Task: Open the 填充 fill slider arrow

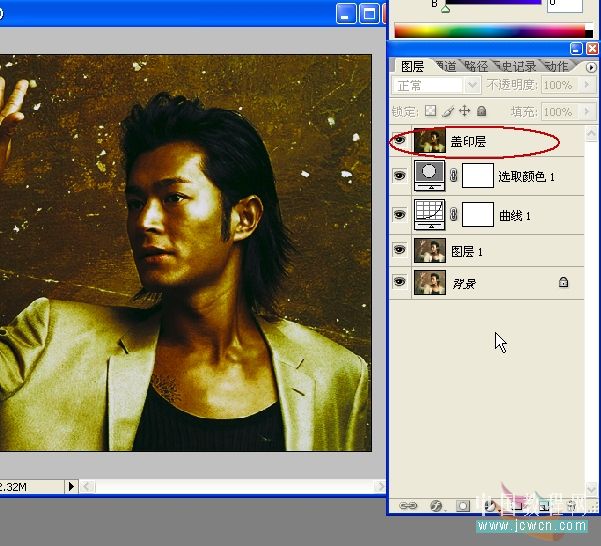Action: coord(587,111)
